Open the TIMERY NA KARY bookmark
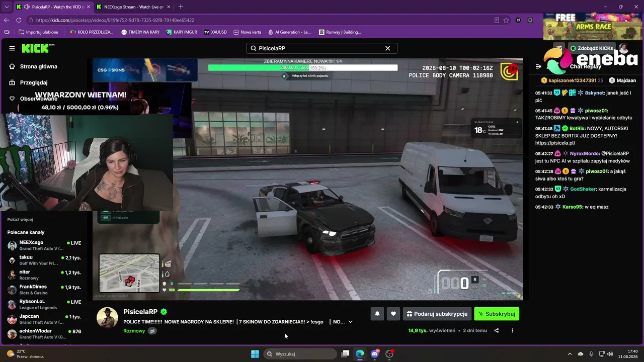 (140, 32)
